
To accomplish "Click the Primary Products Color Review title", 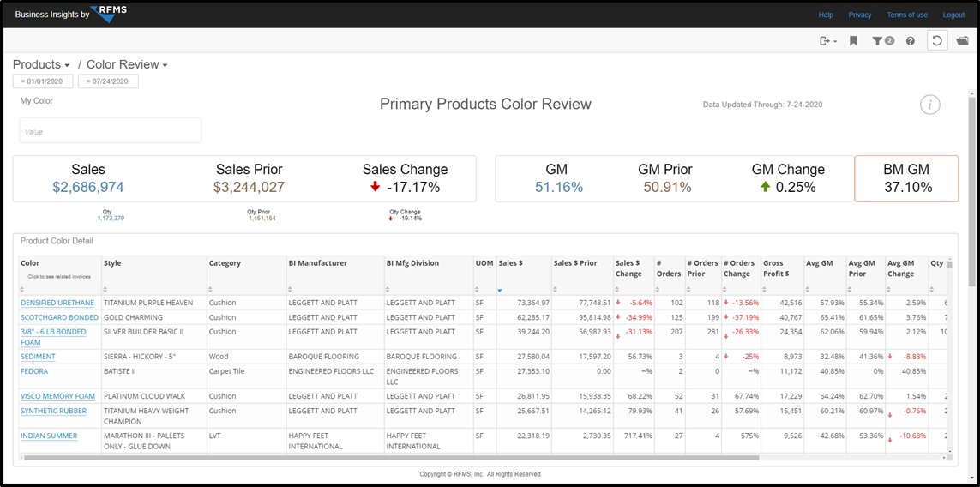I will [x=485, y=105].
